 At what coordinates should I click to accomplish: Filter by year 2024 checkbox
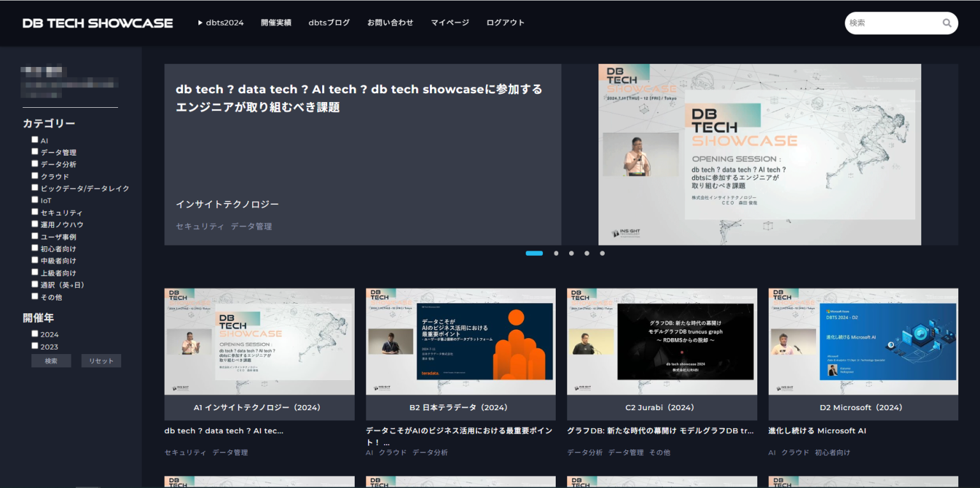pos(35,334)
